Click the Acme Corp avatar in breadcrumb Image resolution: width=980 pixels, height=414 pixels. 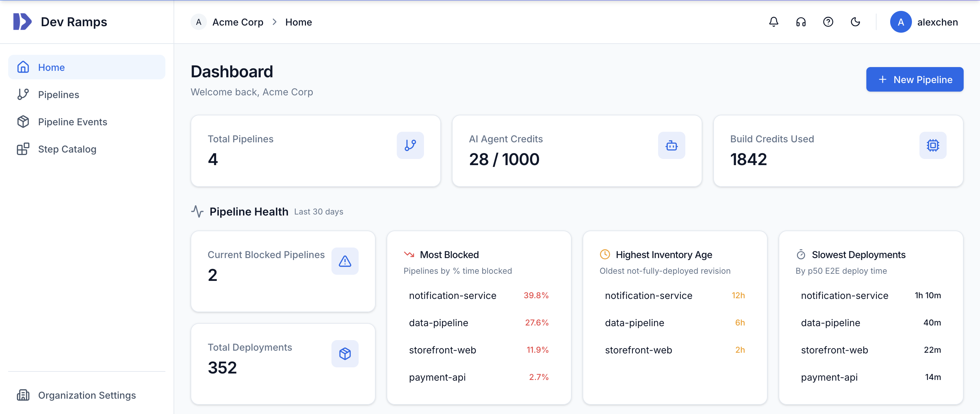[198, 22]
